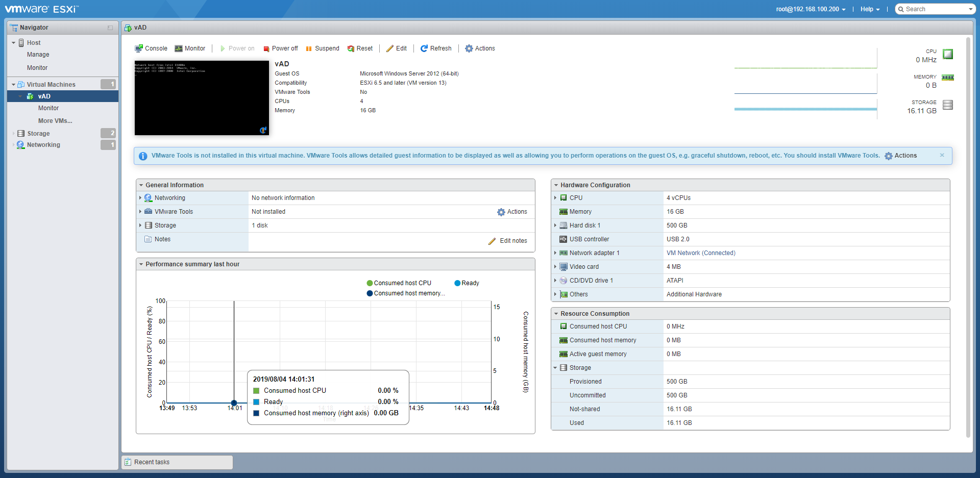Dismiss the VMware Tools warning banner
Image resolution: width=980 pixels, height=478 pixels.
[942, 155]
